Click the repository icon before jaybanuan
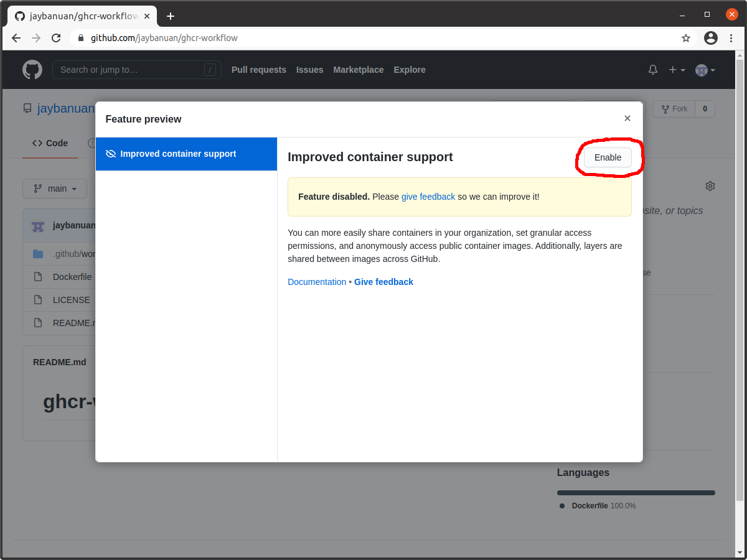The image size is (747, 560). [27, 108]
